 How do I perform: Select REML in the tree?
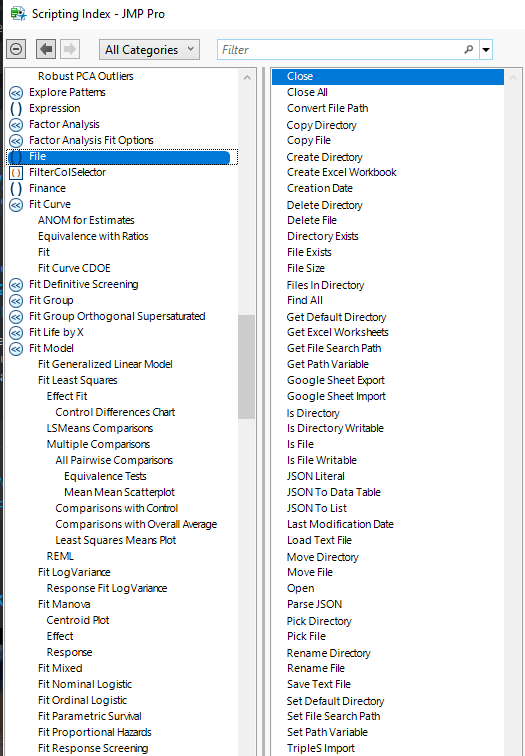coord(60,556)
